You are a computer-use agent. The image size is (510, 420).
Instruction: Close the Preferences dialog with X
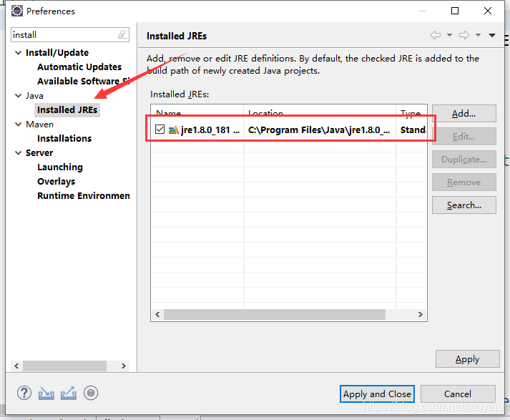click(488, 11)
